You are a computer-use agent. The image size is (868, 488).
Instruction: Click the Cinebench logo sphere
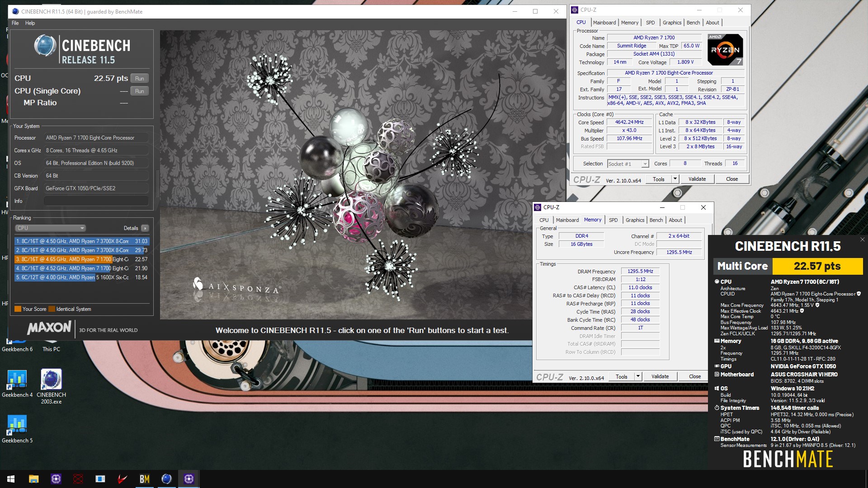point(45,46)
